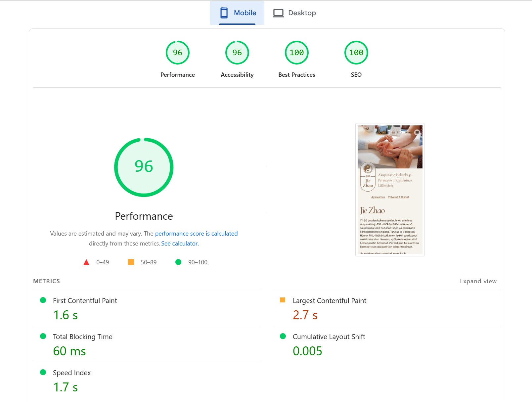This screenshot has width=532, height=402.
Task: Click the Speed Index metric
Action: click(72, 373)
